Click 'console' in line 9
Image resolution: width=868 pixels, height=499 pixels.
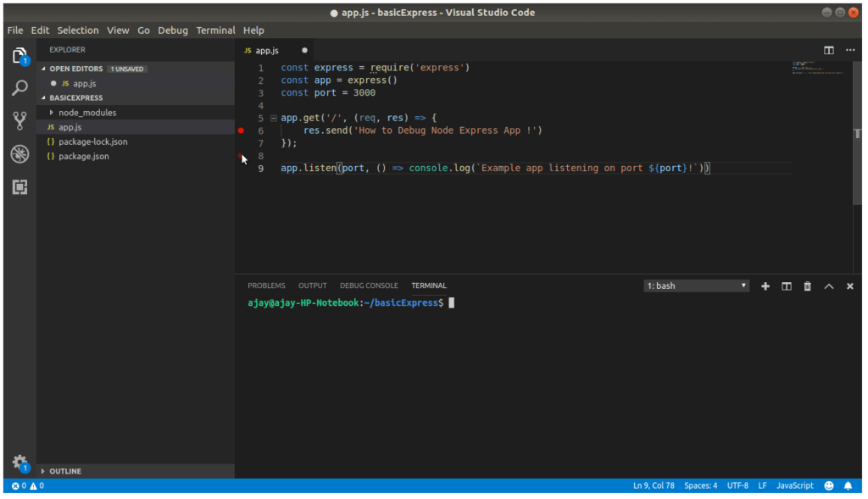428,169
